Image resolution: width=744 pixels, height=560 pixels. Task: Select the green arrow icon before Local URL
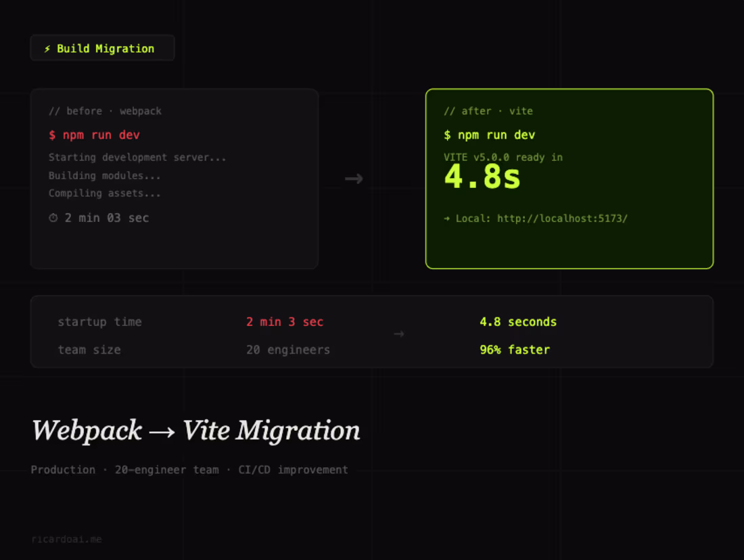click(448, 218)
